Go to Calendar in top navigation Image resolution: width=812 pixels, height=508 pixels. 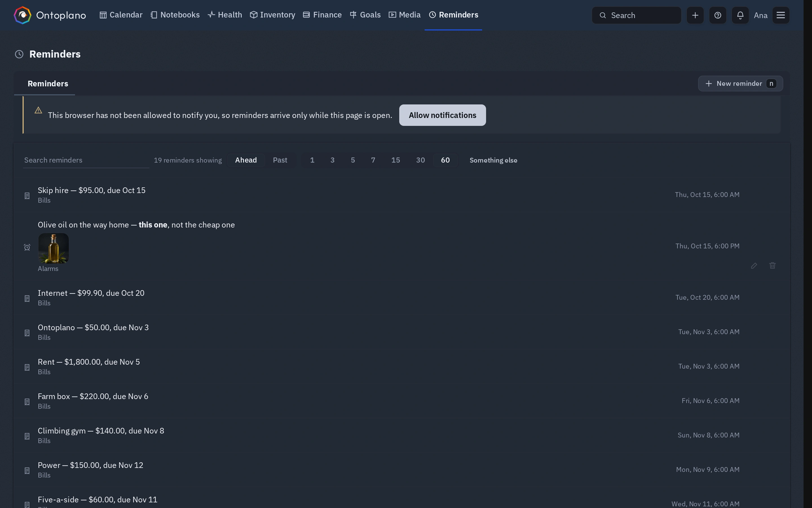[x=121, y=15]
